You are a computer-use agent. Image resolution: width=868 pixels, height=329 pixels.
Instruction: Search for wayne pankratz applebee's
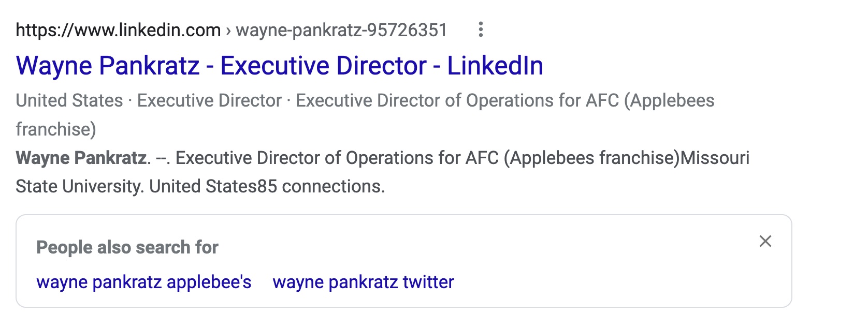[144, 282]
